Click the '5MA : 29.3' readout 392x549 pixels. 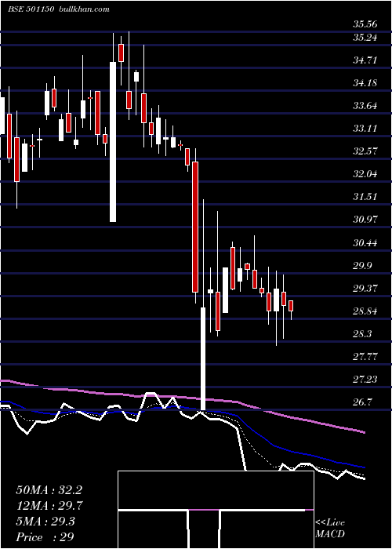tap(45, 522)
